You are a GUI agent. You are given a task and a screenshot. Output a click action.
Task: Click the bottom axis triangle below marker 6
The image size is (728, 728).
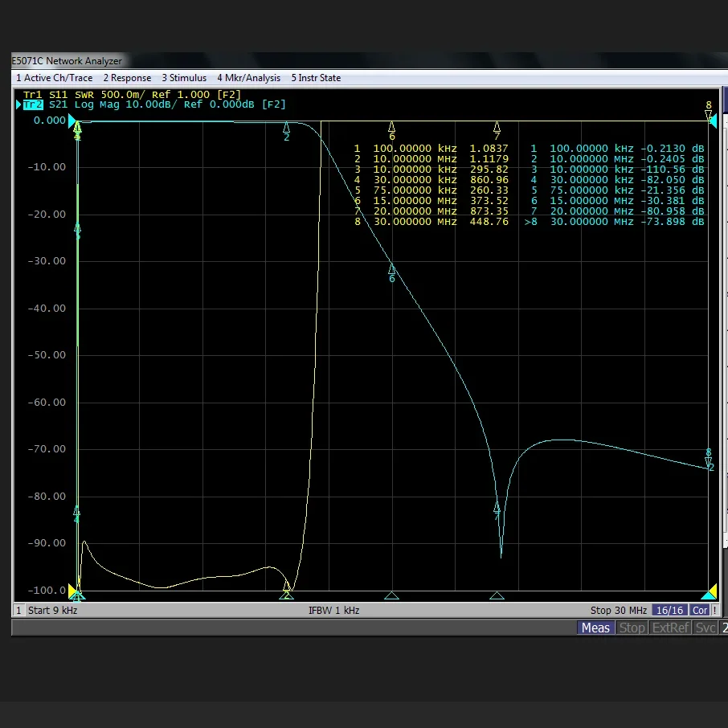pyautogui.click(x=392, y=595)
